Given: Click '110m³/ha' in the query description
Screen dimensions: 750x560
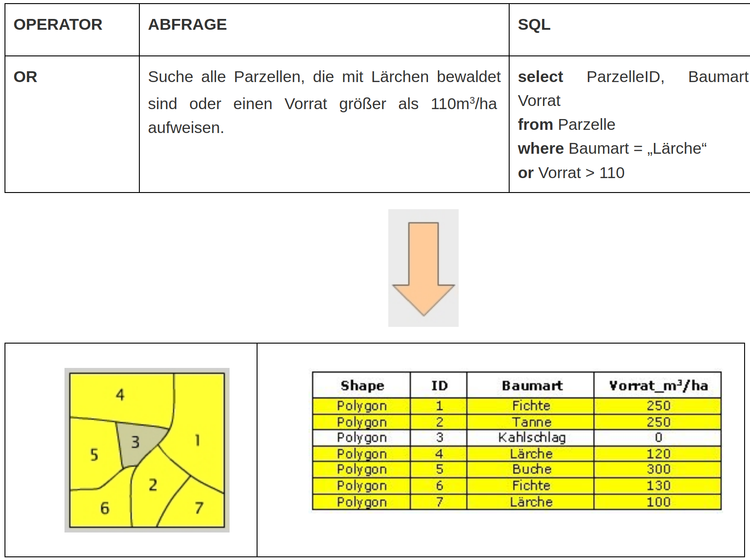Looking at the screenshot, I should tap(464, 103).
